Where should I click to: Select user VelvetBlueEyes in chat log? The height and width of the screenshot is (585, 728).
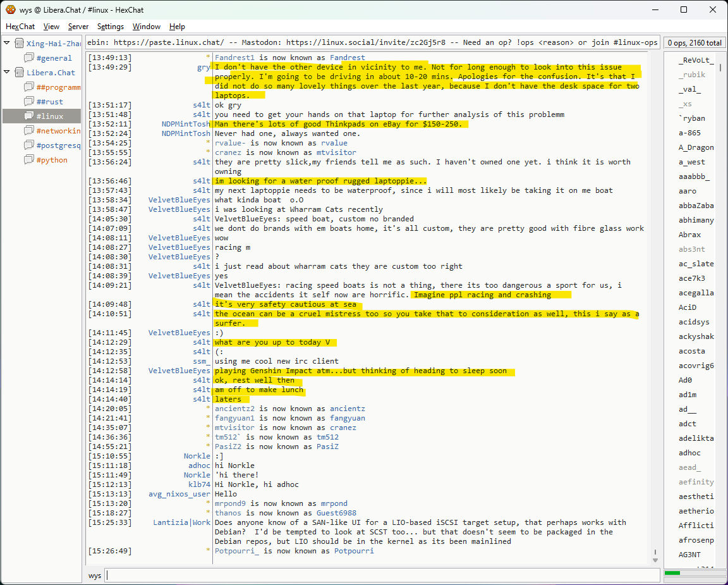pyautogui.click(x=179, y=200)
